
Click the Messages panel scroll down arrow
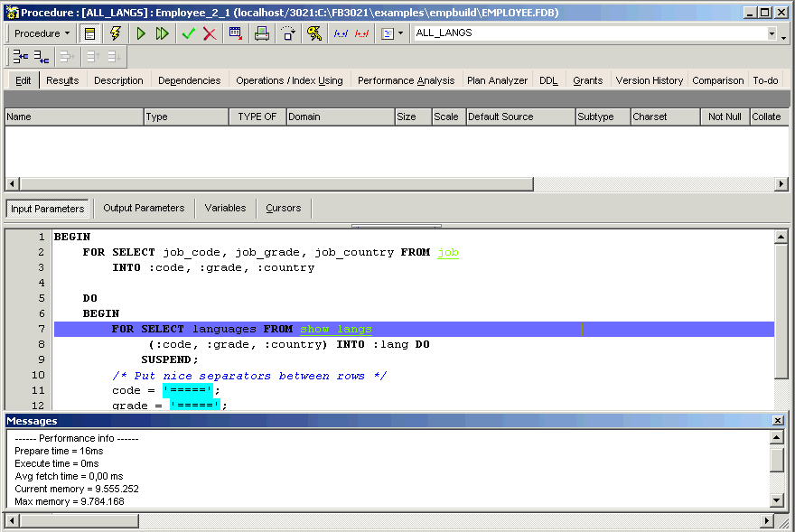[x=777, y=500]
